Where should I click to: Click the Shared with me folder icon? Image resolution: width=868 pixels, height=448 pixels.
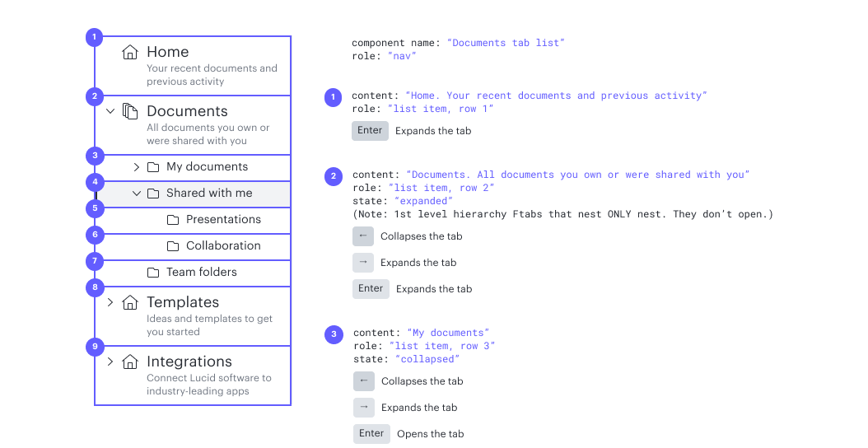(153, 194)
